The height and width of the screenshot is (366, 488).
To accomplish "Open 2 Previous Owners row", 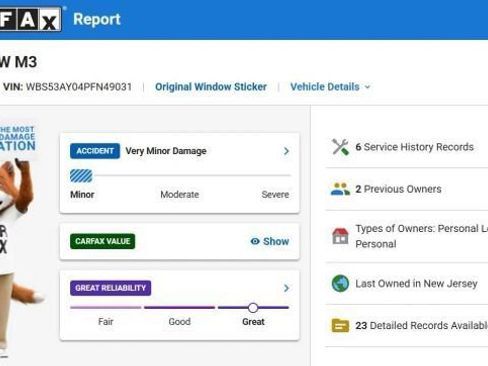I will point(398,189).
